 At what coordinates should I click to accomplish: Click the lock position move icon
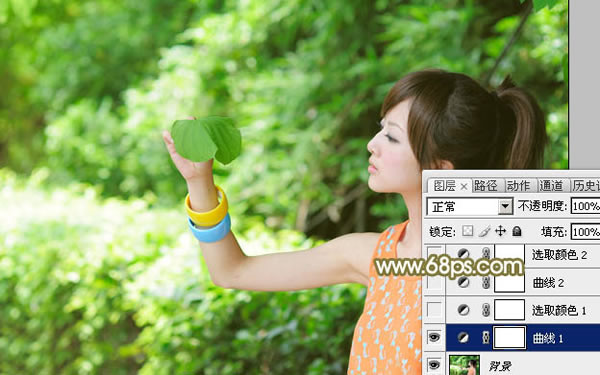point(501,231)
